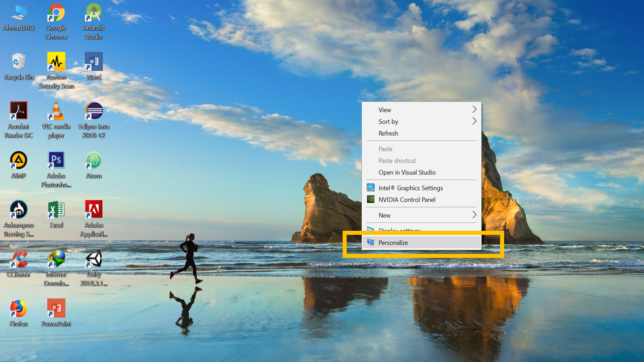
Task: Choose Personalize from the context menu
Action: pos(393,242)
